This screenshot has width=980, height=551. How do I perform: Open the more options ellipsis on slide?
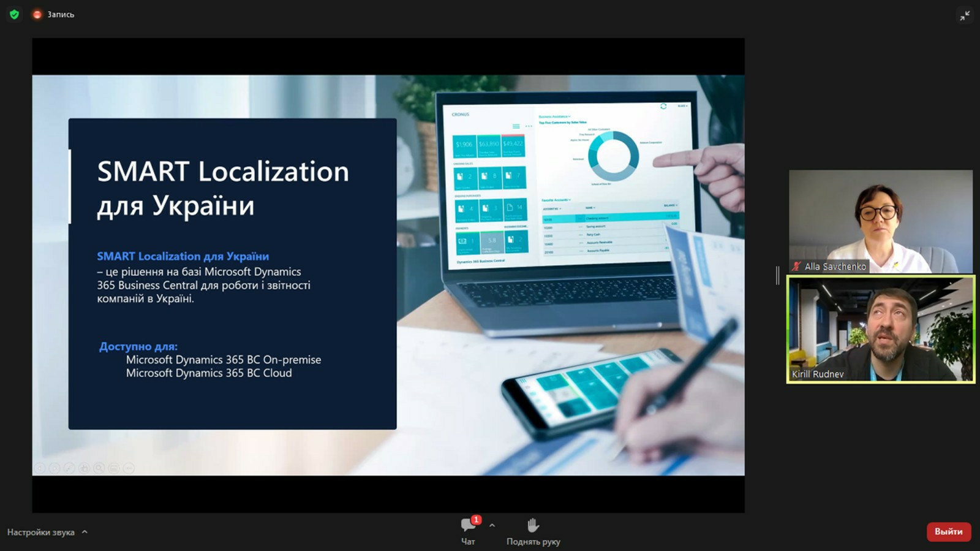(129, 468)
